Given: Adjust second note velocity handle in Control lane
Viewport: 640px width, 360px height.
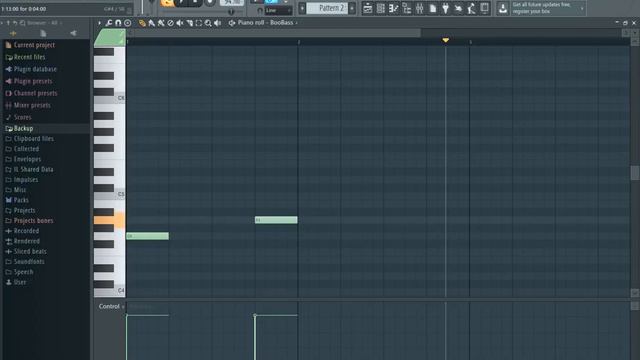Looking at the screenshot, I should coord(255,315).
